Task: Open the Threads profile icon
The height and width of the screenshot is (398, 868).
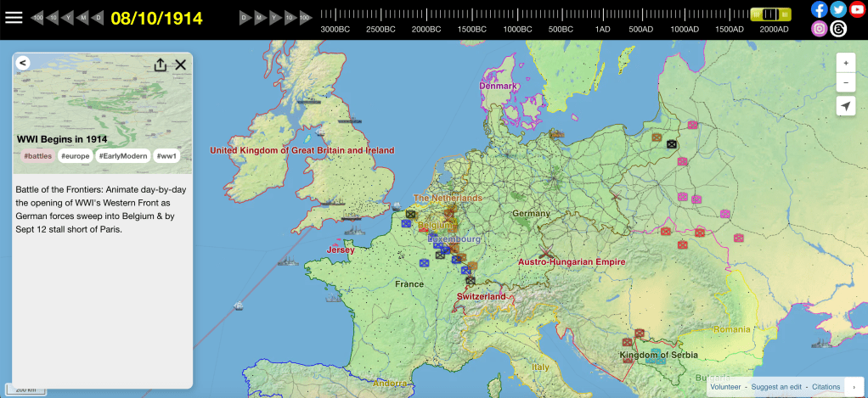Action: coord(838,29)
